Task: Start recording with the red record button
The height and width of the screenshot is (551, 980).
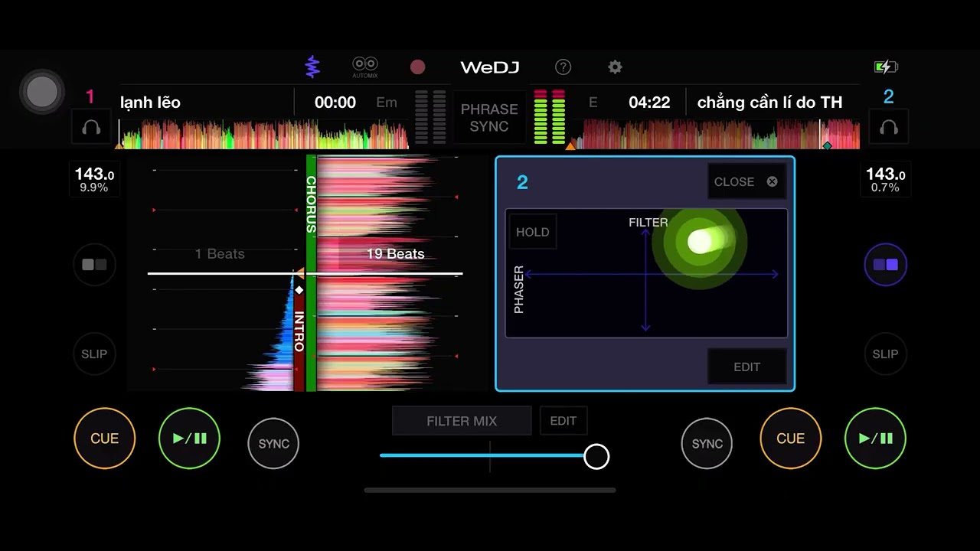Action: pos(417,67)
